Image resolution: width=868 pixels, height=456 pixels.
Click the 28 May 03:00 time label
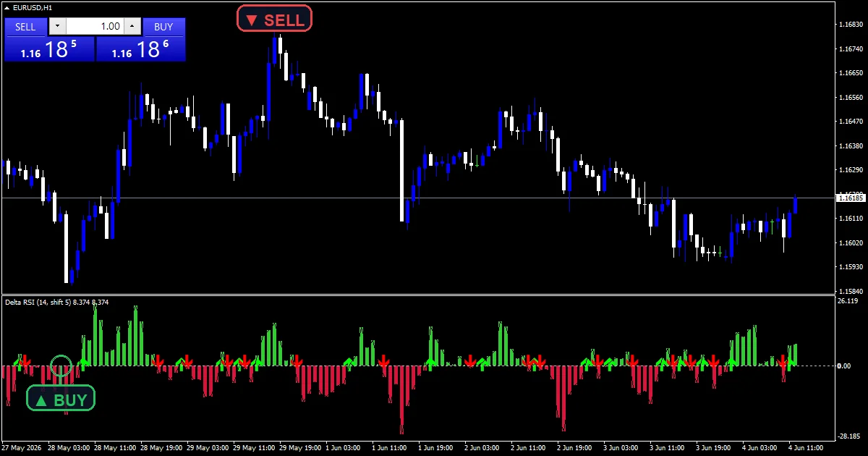[x=69, y=447]
